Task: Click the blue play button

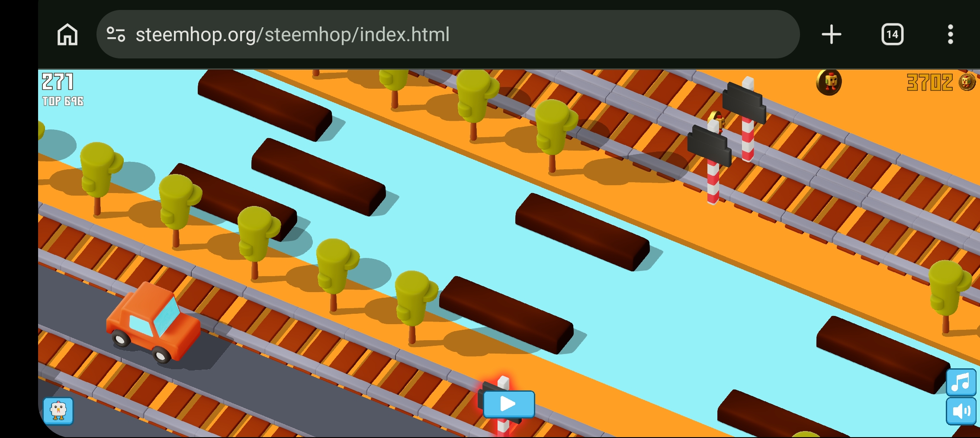Action: [509, 404]
